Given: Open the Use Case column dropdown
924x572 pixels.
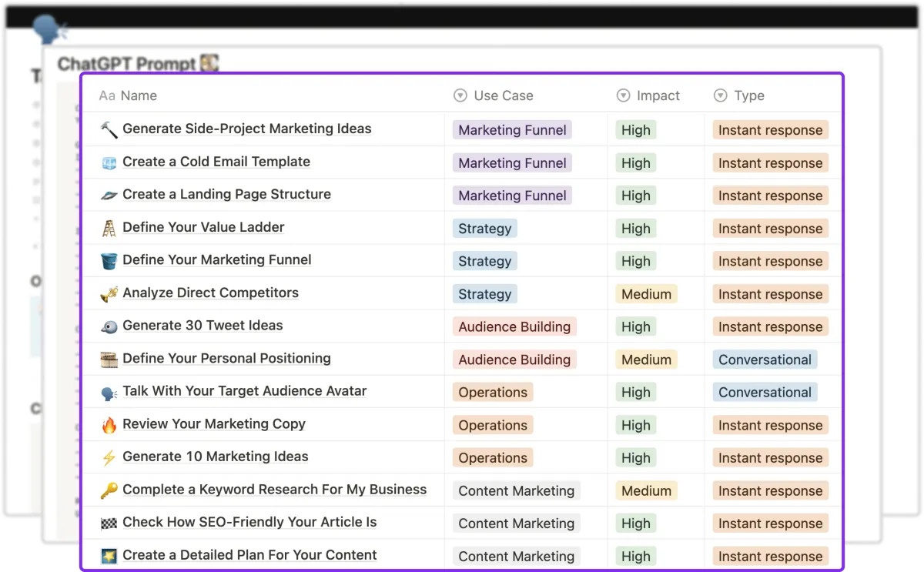Looking at the screenshot, I should click(494, 95).
